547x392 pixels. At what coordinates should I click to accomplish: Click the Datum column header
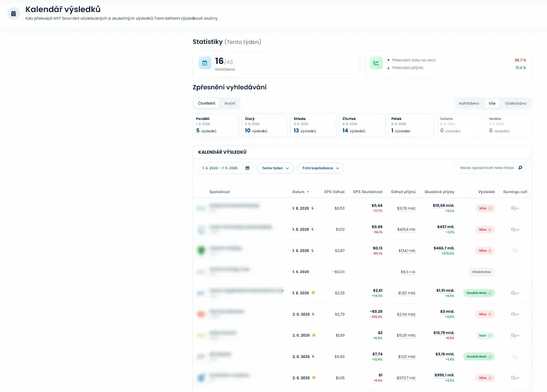tap(298, 192)
